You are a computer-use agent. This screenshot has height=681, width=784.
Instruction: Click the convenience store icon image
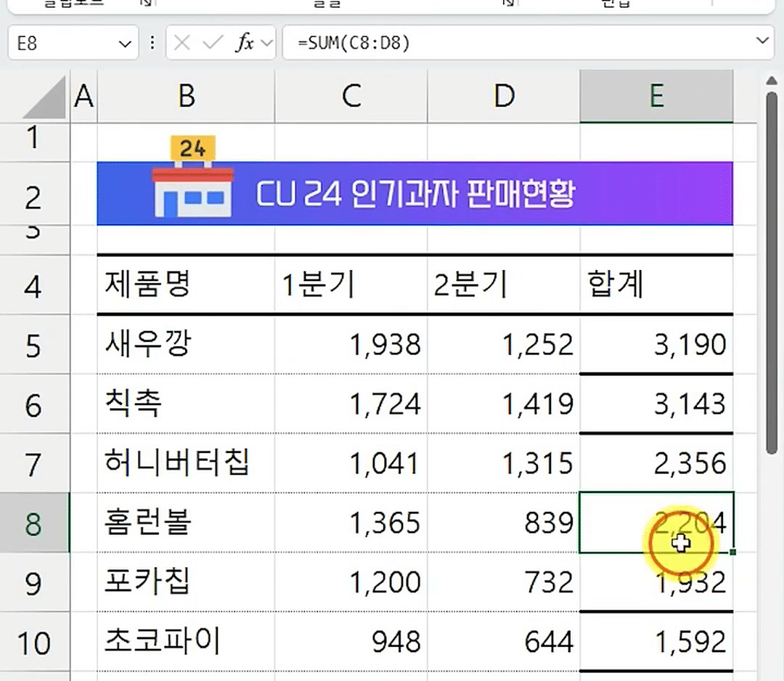click(x=192, y=176)
